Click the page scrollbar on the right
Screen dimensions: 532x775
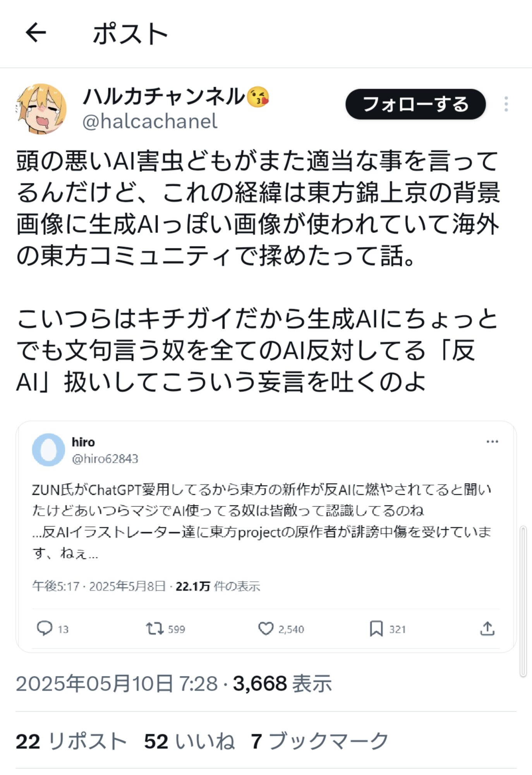523,601
